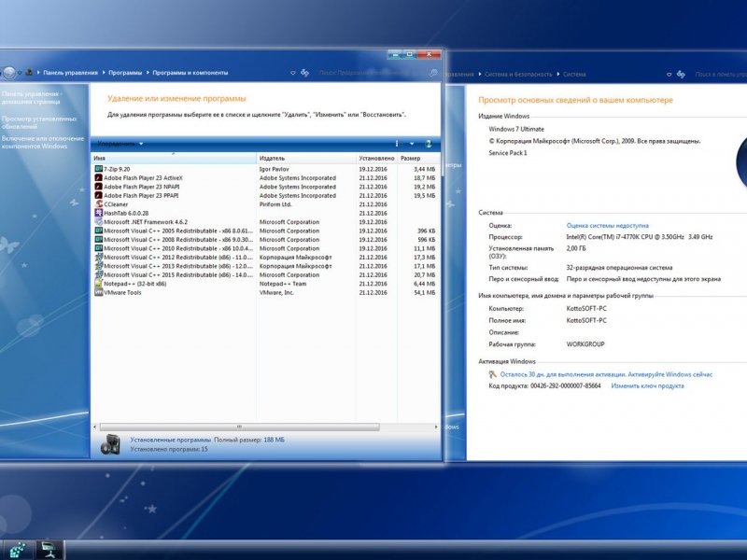Refresh the Programs and Components address bar
The width and height of the screenshot is (747, 560).
(x=305, y=73)
